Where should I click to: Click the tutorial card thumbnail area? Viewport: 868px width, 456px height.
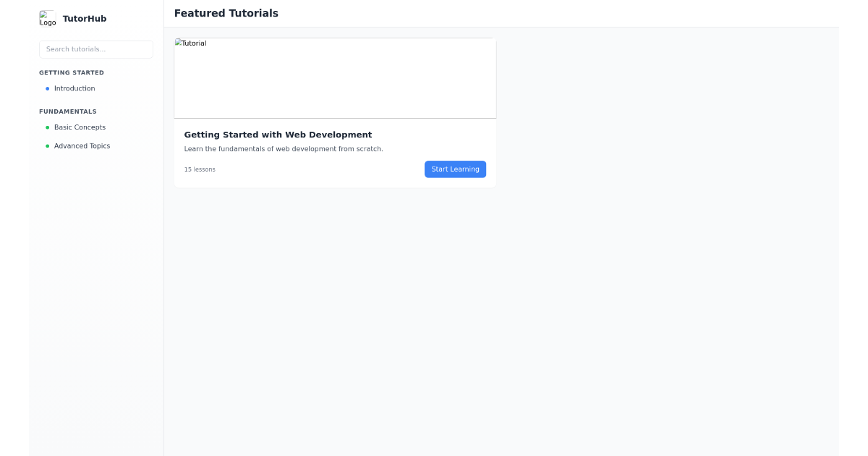coord(335,77)
